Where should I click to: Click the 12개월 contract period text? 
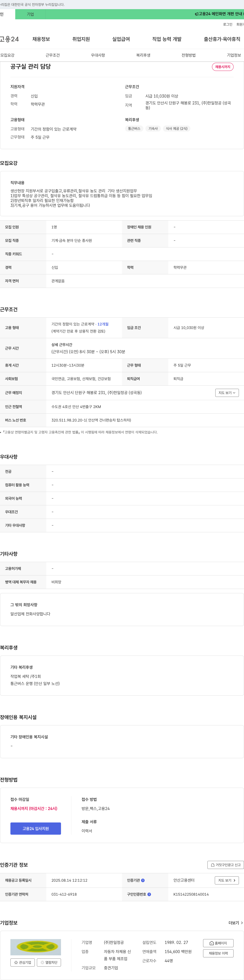pos(103,324)
